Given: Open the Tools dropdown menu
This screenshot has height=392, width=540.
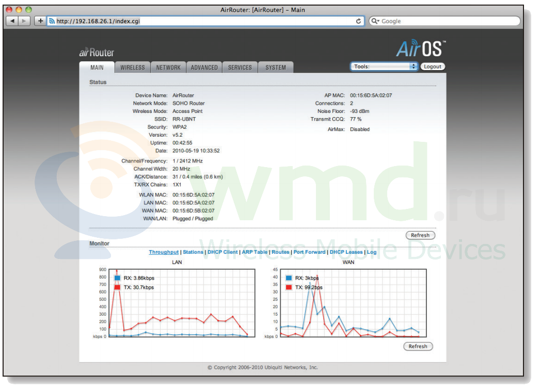Looking at the screenshot, I should 384,67.
